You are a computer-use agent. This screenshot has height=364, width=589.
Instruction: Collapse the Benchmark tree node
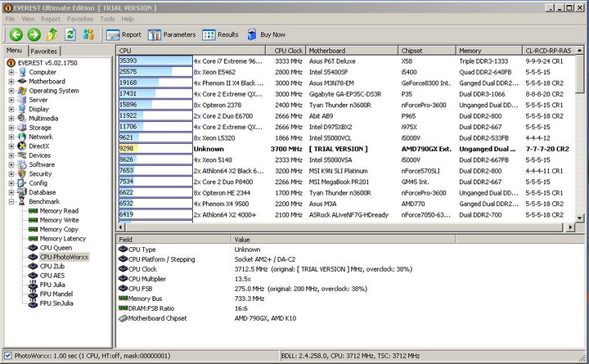click(x=11, y=202)
